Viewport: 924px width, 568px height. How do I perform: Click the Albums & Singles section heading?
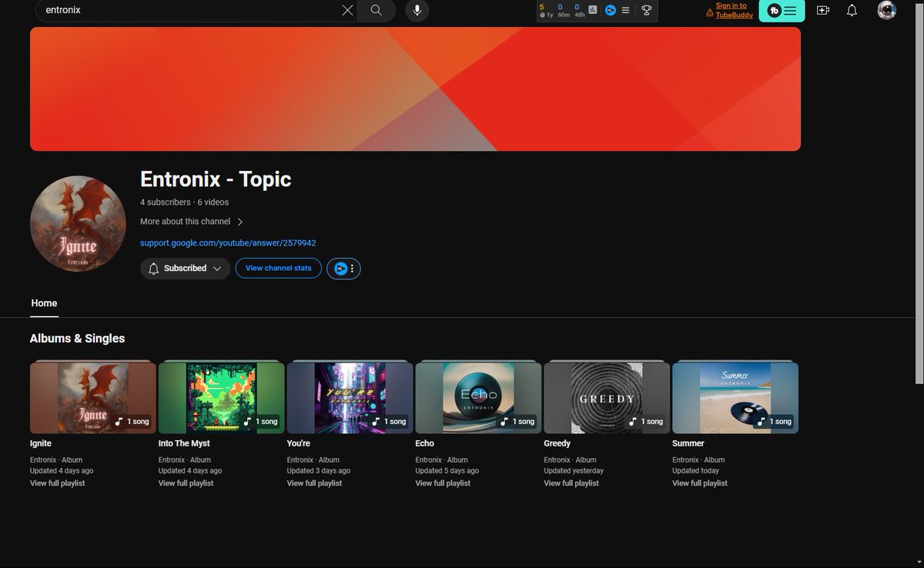click(x=77, y=339)
